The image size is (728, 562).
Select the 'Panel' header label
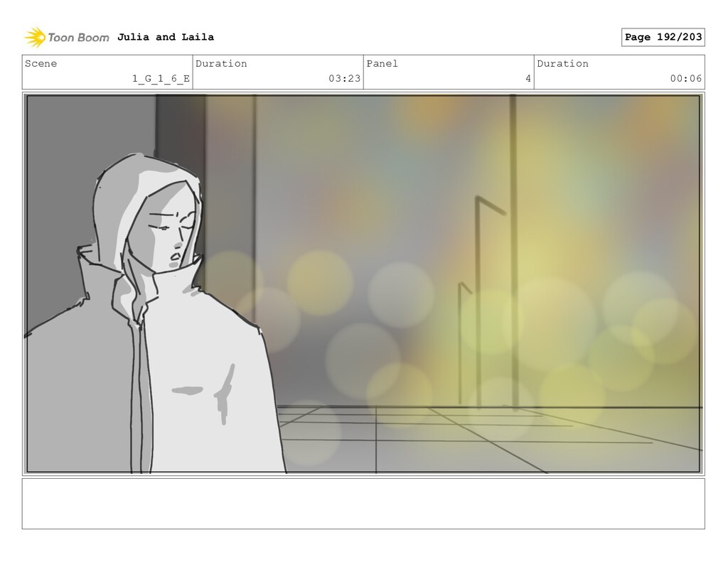click(x=382, y=63)
